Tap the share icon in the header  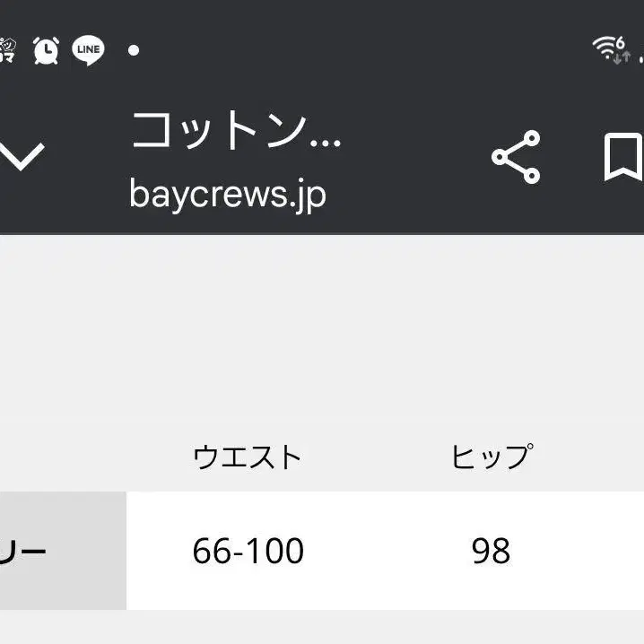pyautogui.click(x=516, y=157)
